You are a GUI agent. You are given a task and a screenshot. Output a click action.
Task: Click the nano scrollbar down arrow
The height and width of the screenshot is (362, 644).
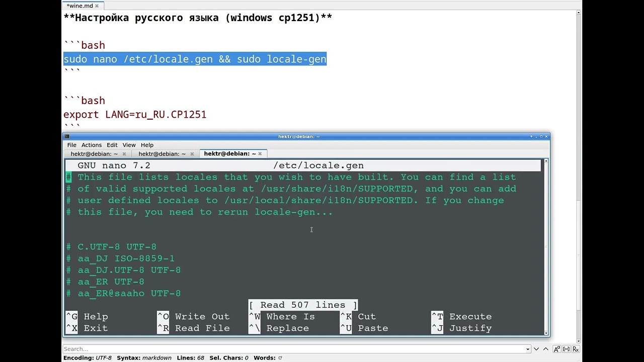coord(546,332)
